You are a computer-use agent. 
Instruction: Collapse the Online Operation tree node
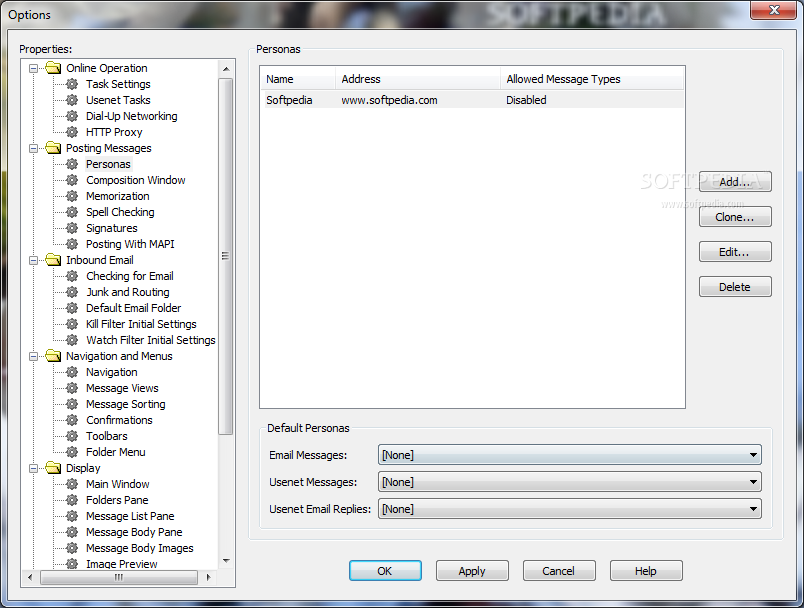pyautogui.click(x=33, y=68)
